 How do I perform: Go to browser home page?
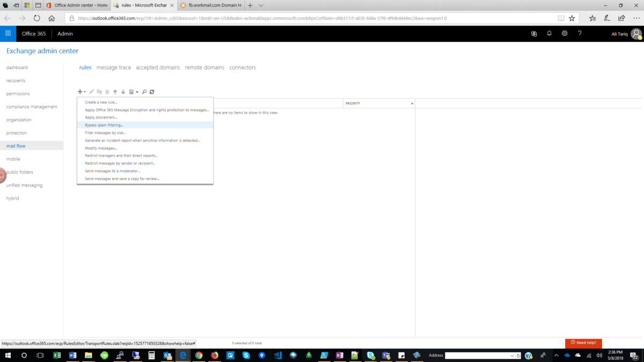tap(52, 18)
